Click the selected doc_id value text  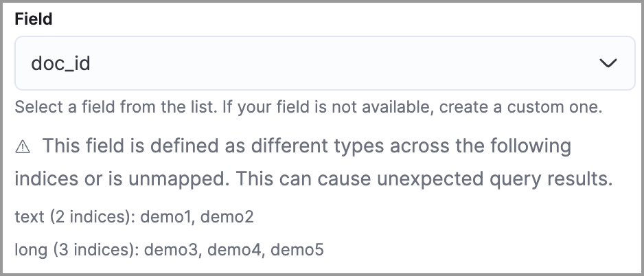point(61,64)
